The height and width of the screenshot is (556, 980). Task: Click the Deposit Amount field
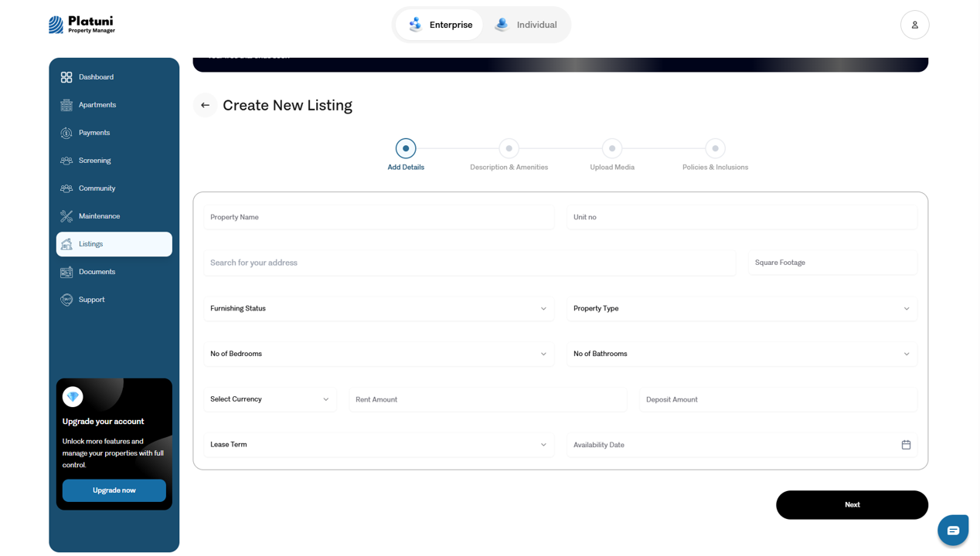point(778,399)
